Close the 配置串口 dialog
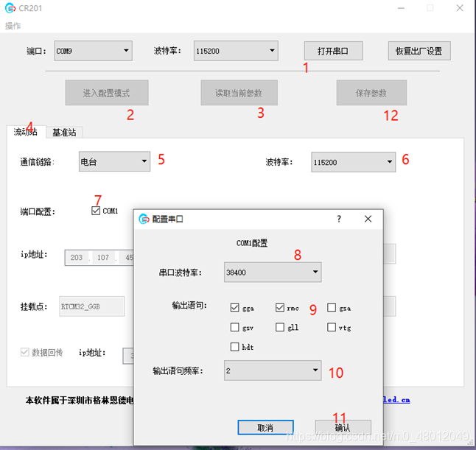Viewport: 476px width, 450px height. tap(368, 219)
